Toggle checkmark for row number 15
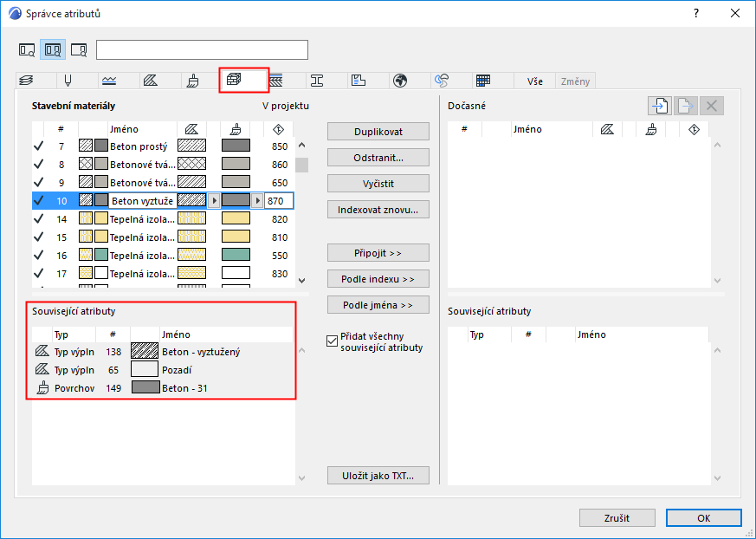The height and width of the screenshot is (539, 756). 39,237
